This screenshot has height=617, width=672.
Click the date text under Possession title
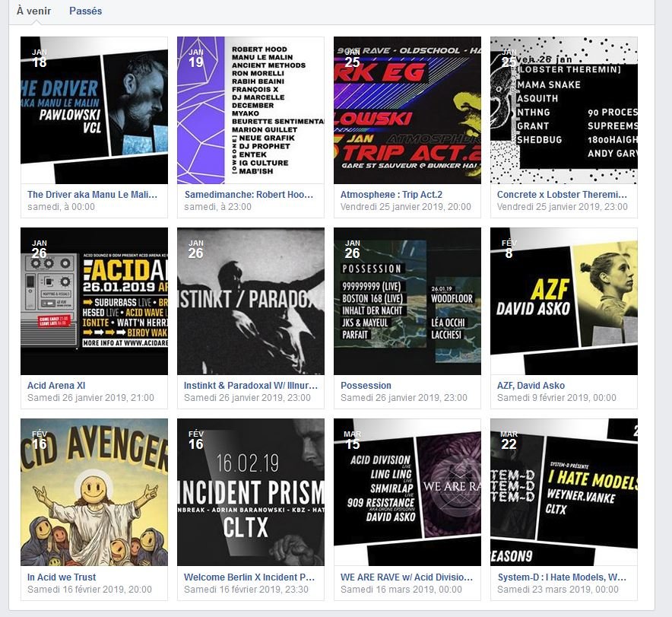(404, 397)
